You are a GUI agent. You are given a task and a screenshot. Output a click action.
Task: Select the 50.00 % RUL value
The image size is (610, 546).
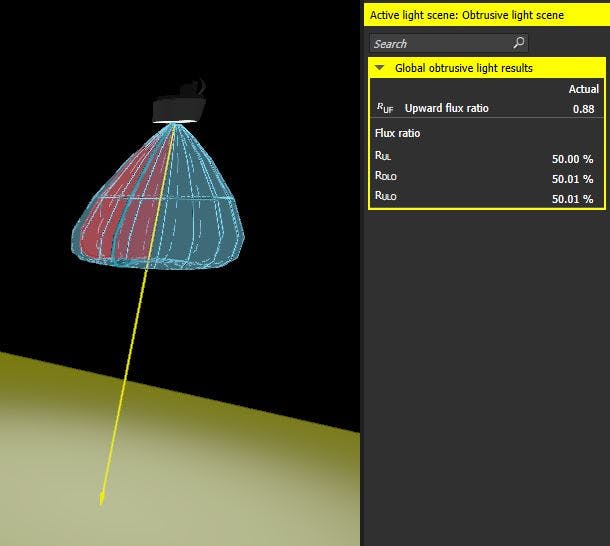572,159
